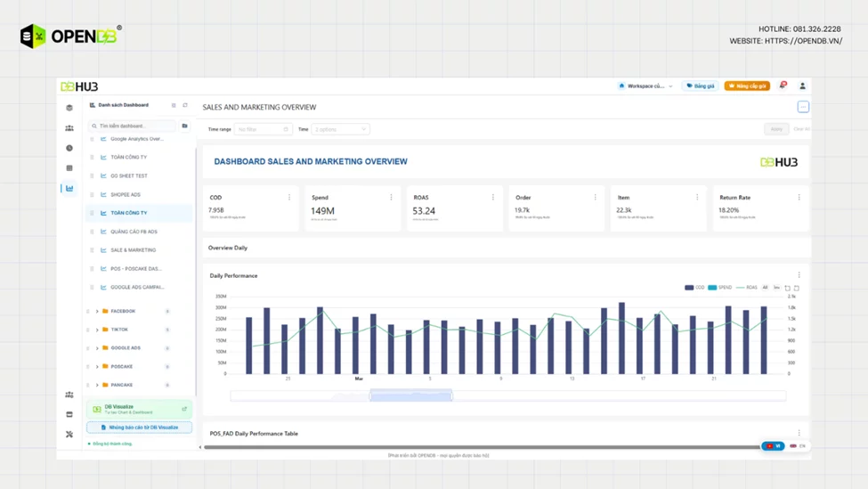Image resolution: width=868 pixels, height=489 pixels.
Task: Click the Bảng giá button
Action: point(701,86)
